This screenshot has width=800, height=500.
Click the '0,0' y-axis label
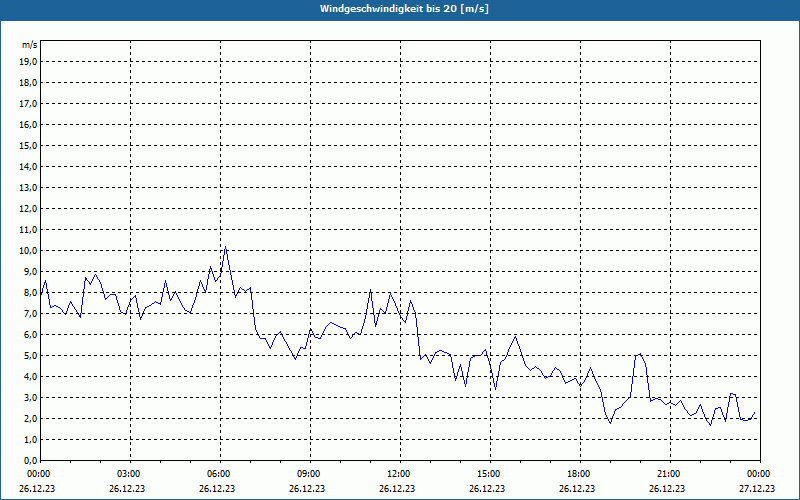[x=31, y=460]
